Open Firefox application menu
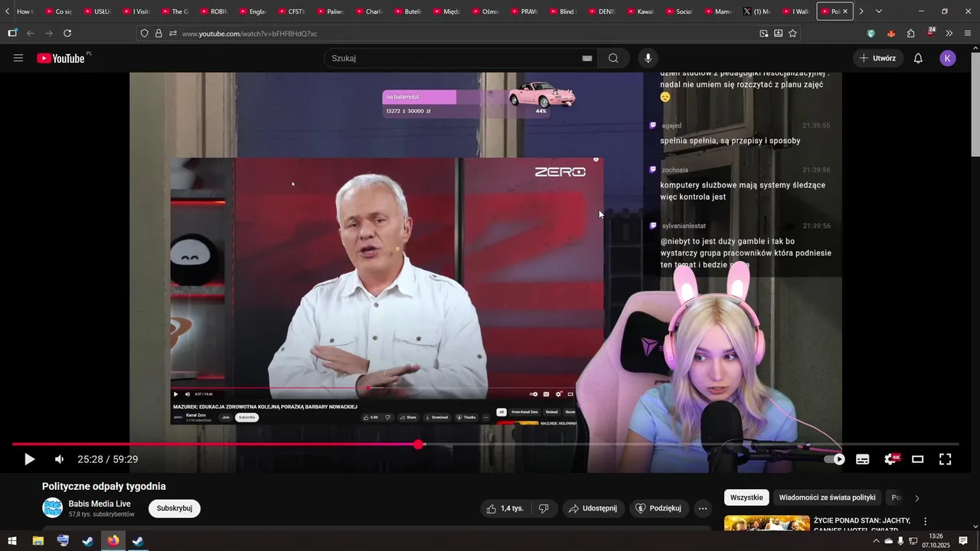 coord(968,34)
